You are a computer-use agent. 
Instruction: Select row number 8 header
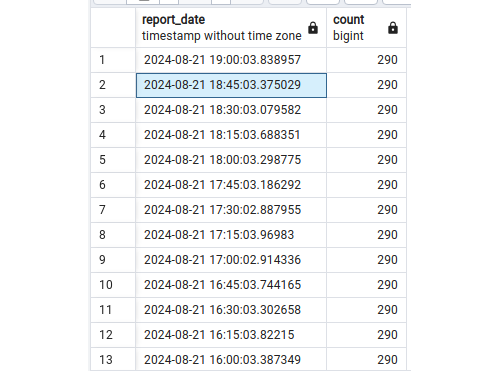click(x=113, y=235)
